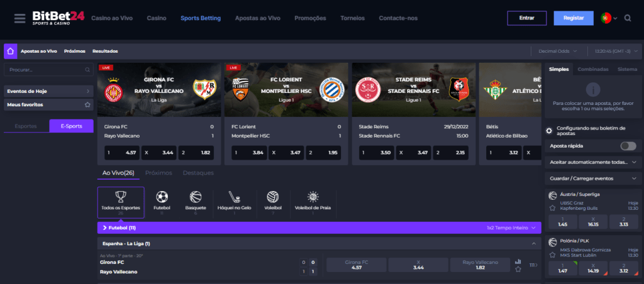
Task: Open Casino ao Vivo menu item
Action: point(113,18)
